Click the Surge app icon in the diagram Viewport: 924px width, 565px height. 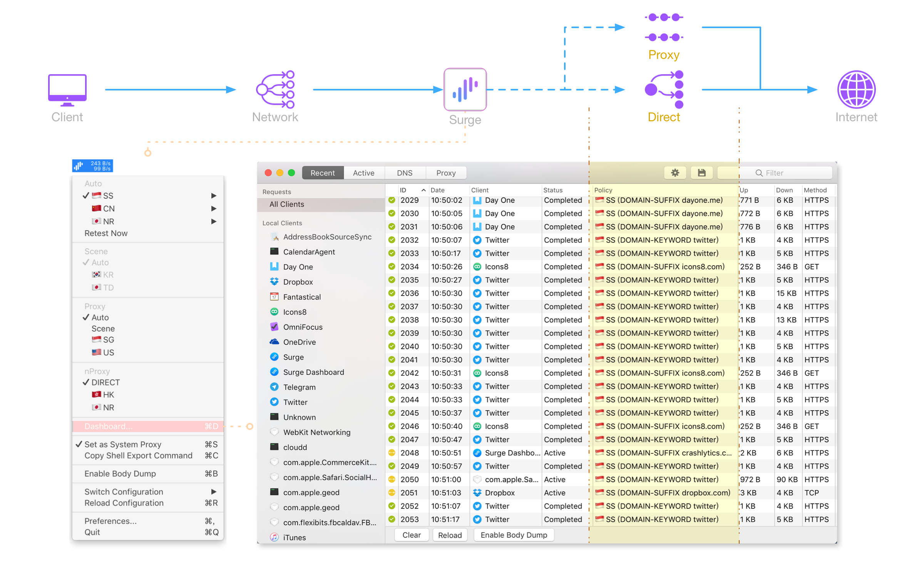(465, 89)
